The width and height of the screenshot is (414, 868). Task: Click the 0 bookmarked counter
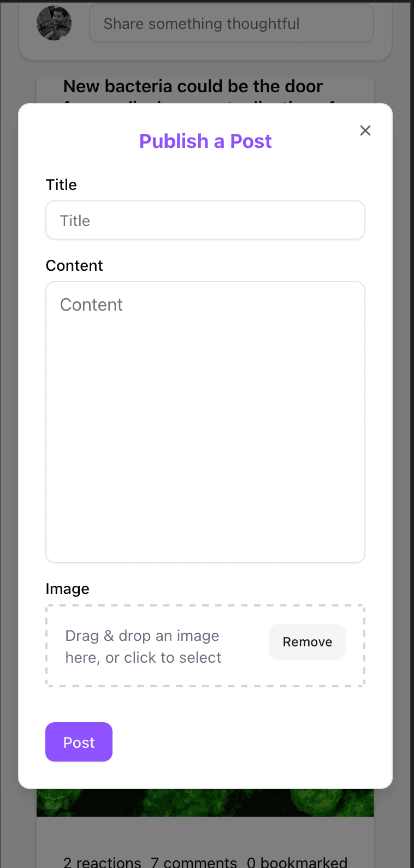pos(297,862)
